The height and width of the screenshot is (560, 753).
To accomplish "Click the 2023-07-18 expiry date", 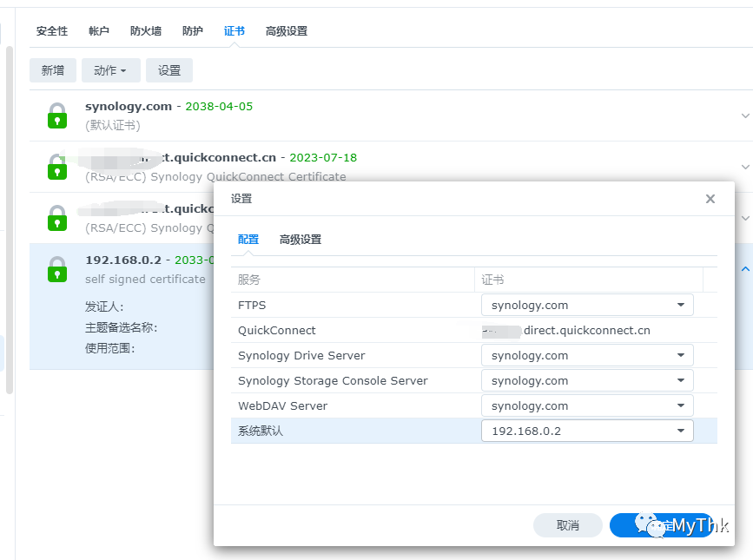I will pyautogui.click(x=323, y=158).
